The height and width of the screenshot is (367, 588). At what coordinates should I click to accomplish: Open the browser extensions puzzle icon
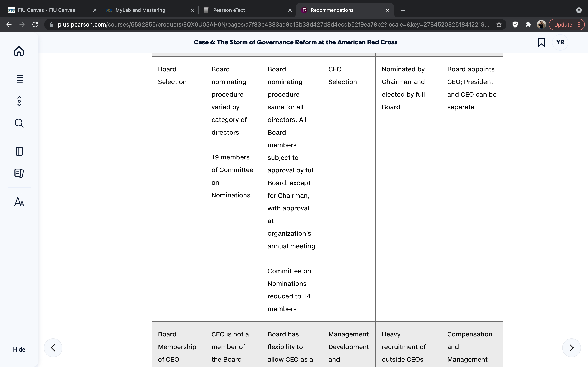528,24
